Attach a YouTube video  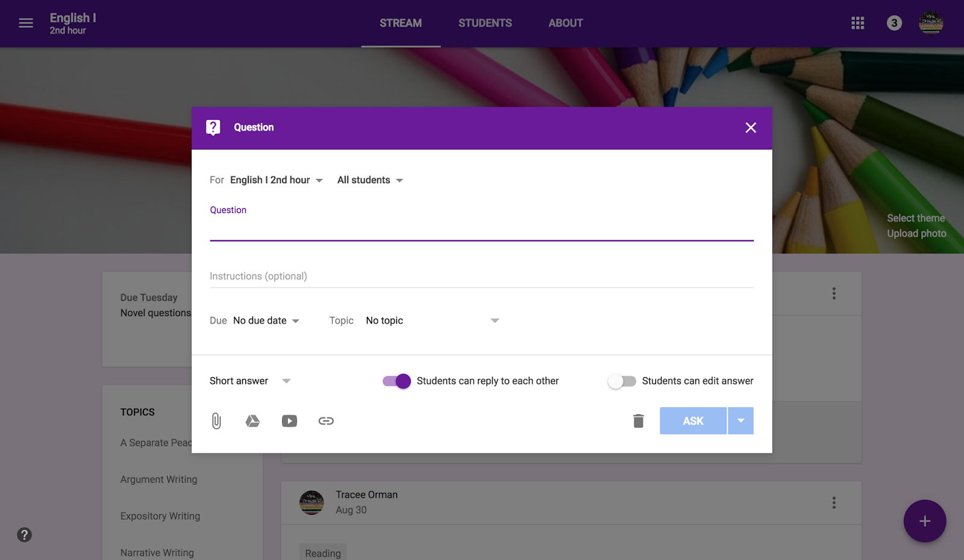289,420
